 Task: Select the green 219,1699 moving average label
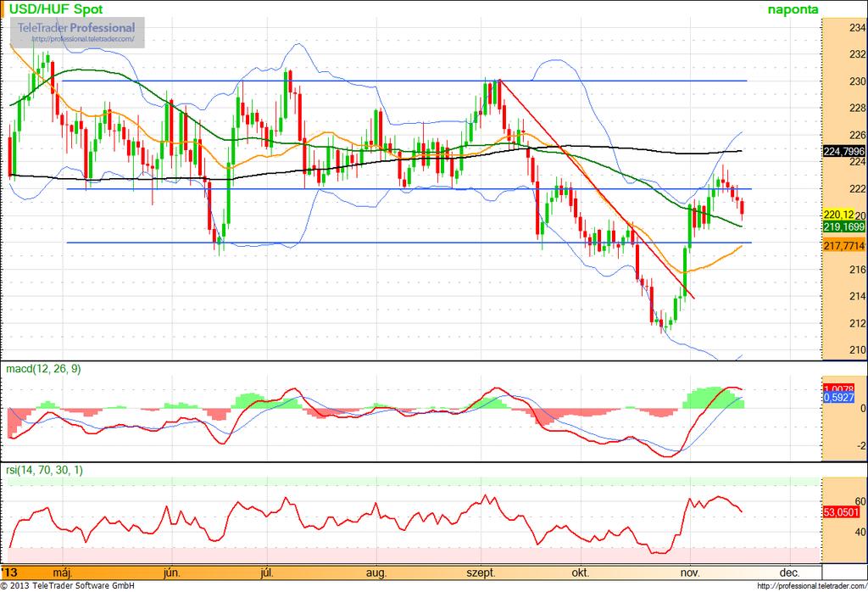pyautogui.click(x=843, y=226)
